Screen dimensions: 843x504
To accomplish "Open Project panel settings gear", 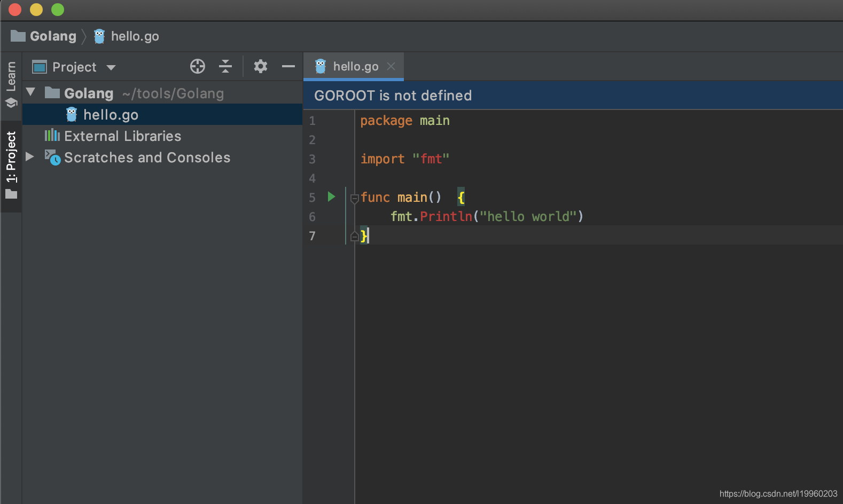I will (260, 66).
